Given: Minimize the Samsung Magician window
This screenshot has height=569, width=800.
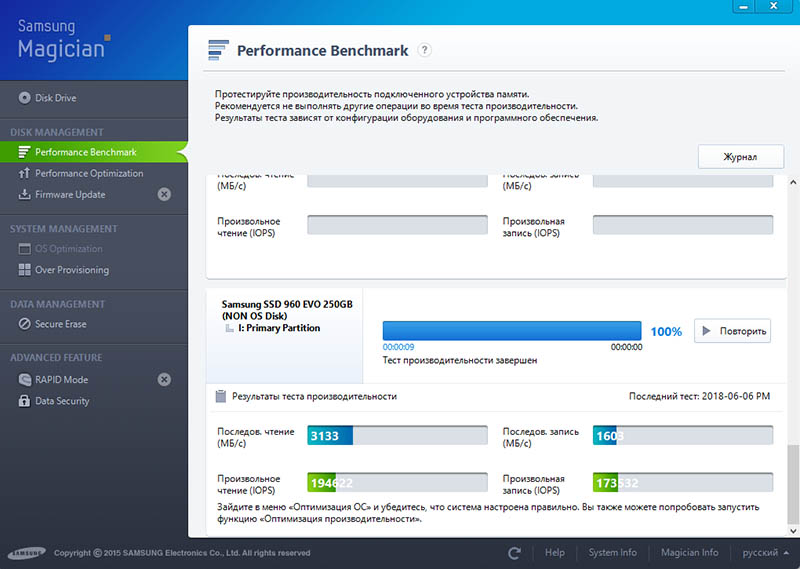Looking at the screenshot, I should click(x=744, y=6).
